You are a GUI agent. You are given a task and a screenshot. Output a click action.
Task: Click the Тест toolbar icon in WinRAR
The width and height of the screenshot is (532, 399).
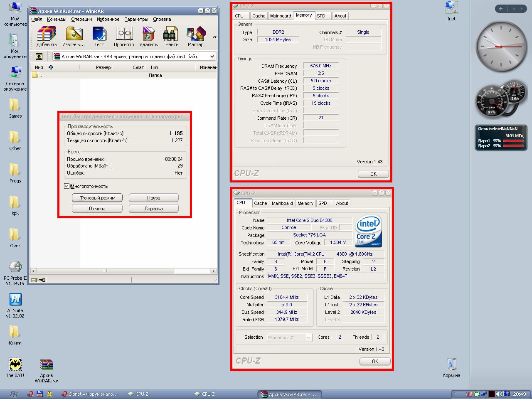click(99, 37)
